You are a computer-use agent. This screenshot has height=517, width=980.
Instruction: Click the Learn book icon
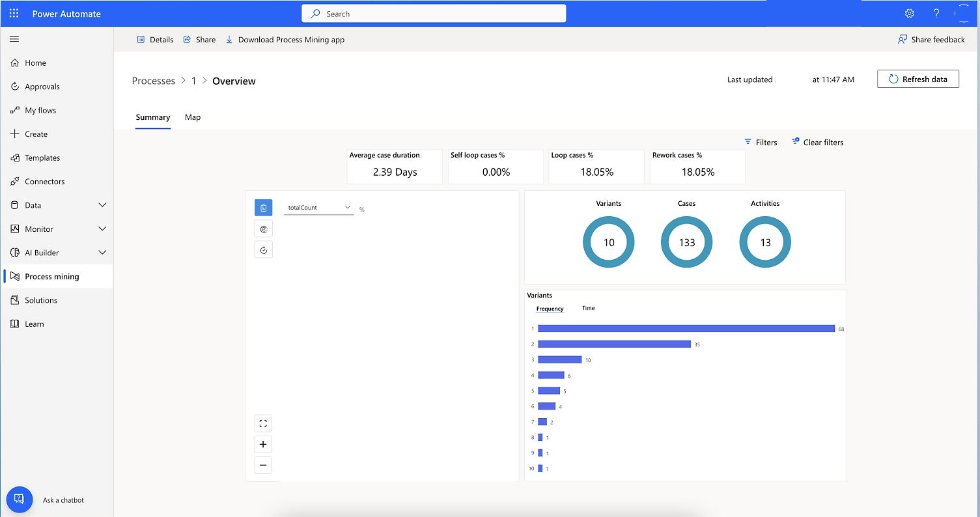tap(15, 324)
